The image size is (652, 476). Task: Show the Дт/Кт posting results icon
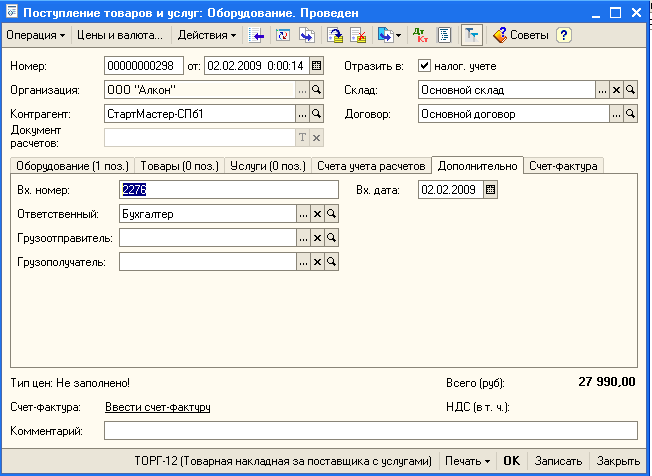420,35
